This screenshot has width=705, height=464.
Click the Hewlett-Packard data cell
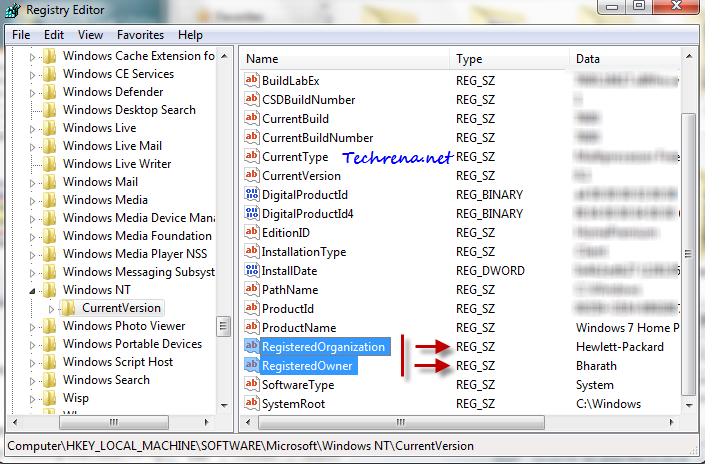pyautogui.click(x=620, y=347)
